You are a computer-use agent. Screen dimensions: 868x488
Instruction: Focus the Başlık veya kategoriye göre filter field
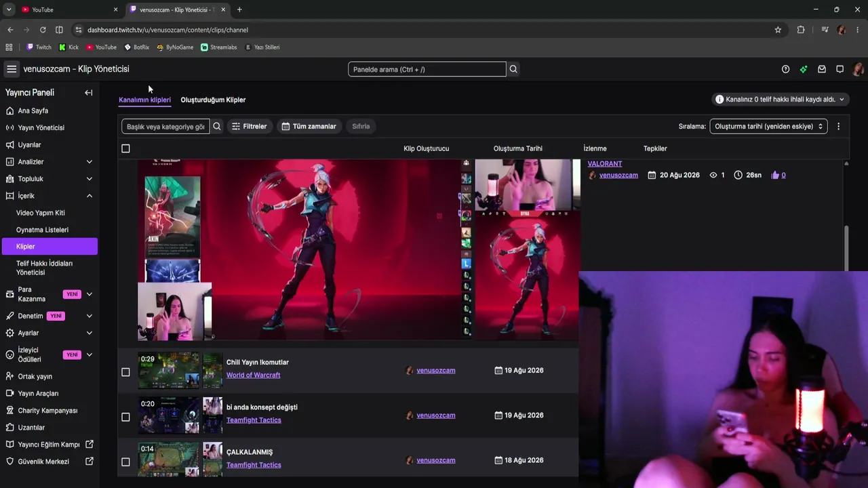[165, 126]
